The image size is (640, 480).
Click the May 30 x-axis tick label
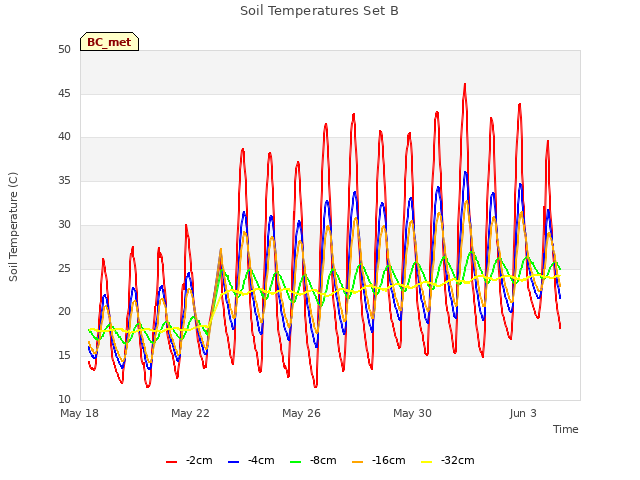(x=412, y=413)
